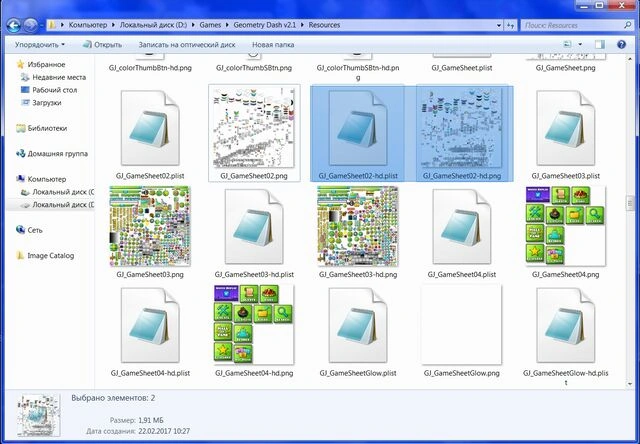Image resolution: width=640 pixels, height=444 pixels.
Task: Click the GJ_colorThumbBtn-hd.png file name
Action: click(150, 68)
